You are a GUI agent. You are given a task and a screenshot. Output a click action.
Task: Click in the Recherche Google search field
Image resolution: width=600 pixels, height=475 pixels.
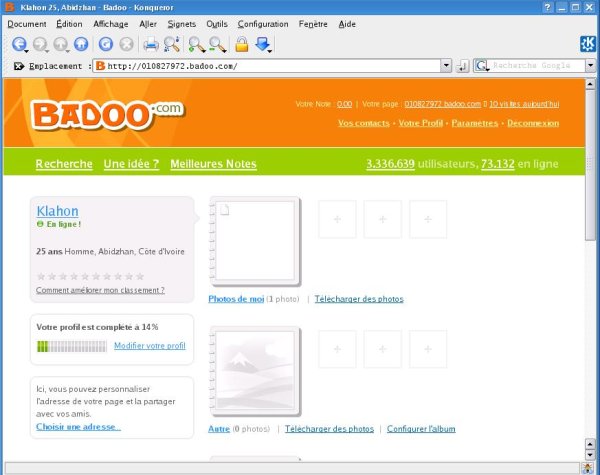pyautogui.click(x=537, y=66)
